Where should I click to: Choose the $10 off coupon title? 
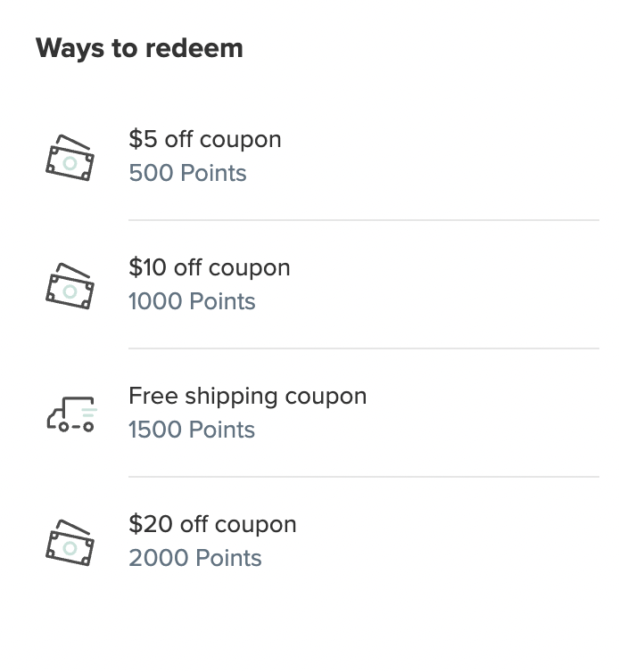click(x=209, y=268)
